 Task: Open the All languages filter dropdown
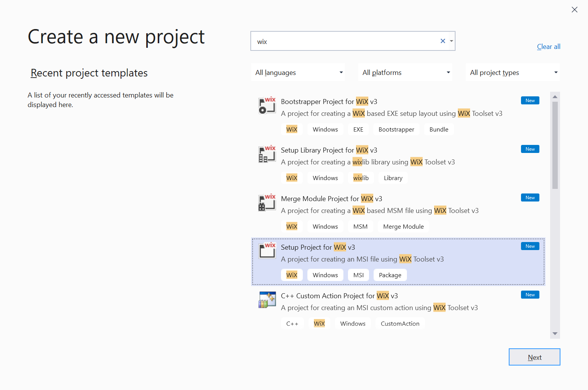coord(298,73)
